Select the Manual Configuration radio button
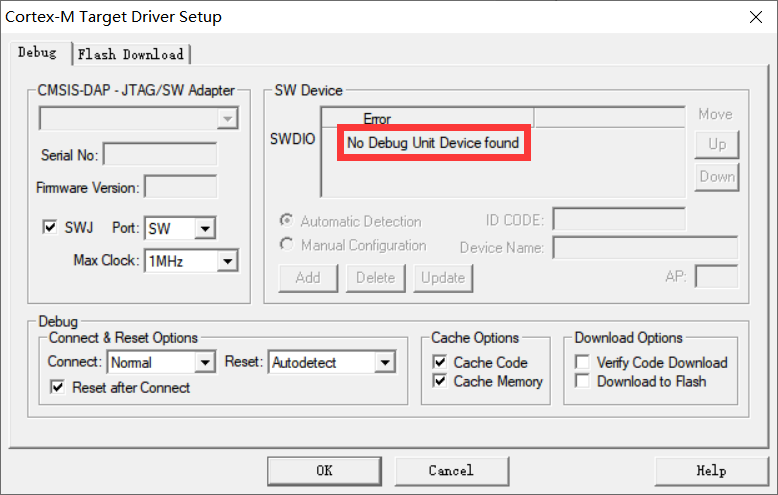 286,245
